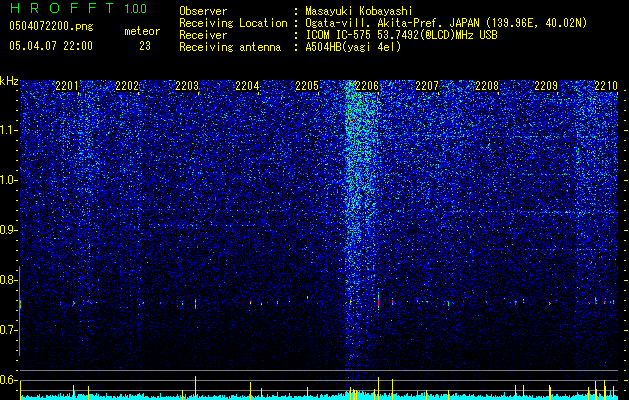Click the Observer field label
Screen dimensions: 629x400
point(203,11)
